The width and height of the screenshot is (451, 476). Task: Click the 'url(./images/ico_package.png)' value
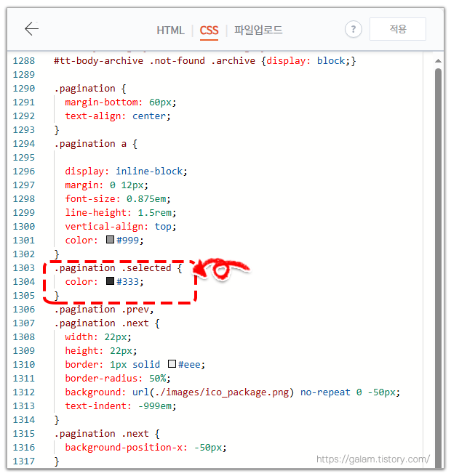pos(212,392)
